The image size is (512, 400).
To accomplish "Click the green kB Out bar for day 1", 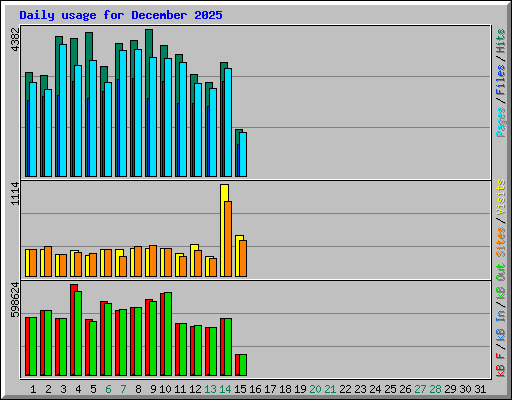I will pos(33,347).
